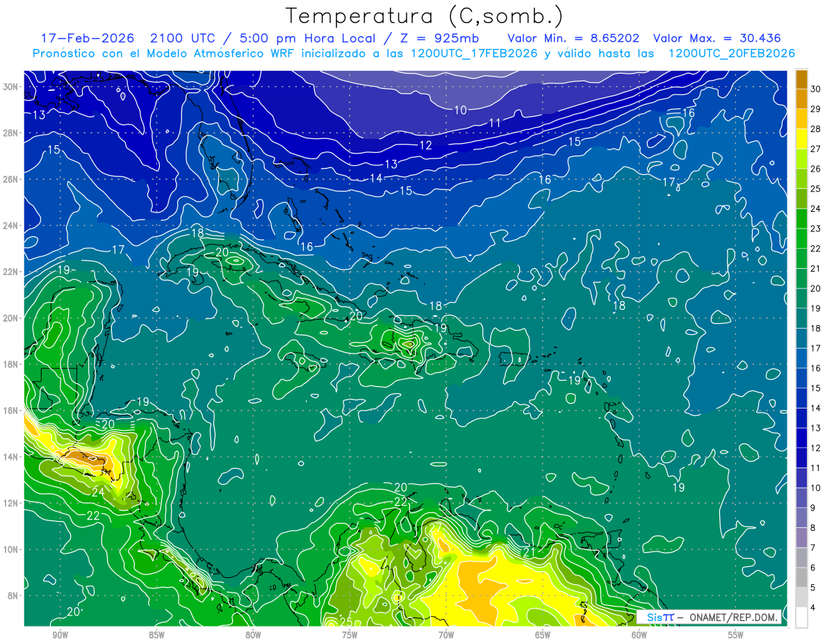Pick the dark-orange swatch above colorbar label 30

(801, 79)
